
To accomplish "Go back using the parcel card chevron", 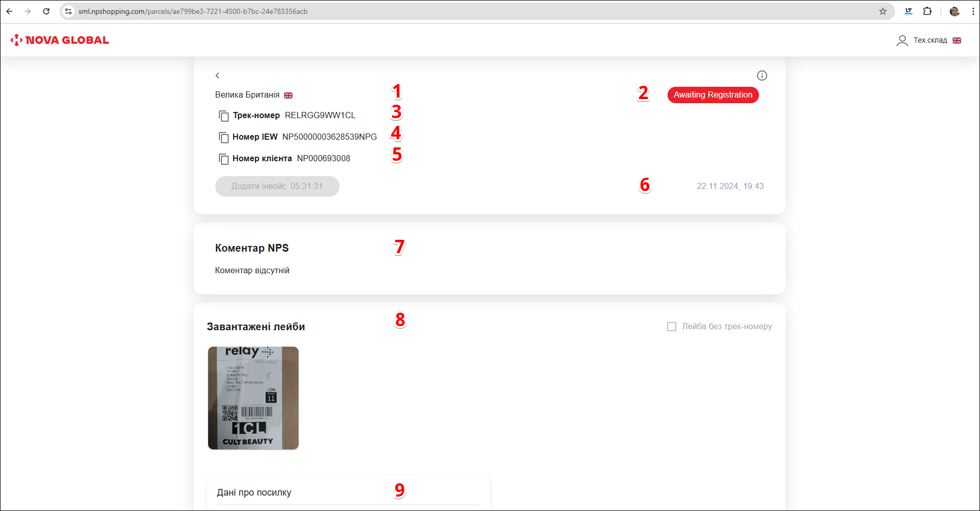I will tap(217, 75).
